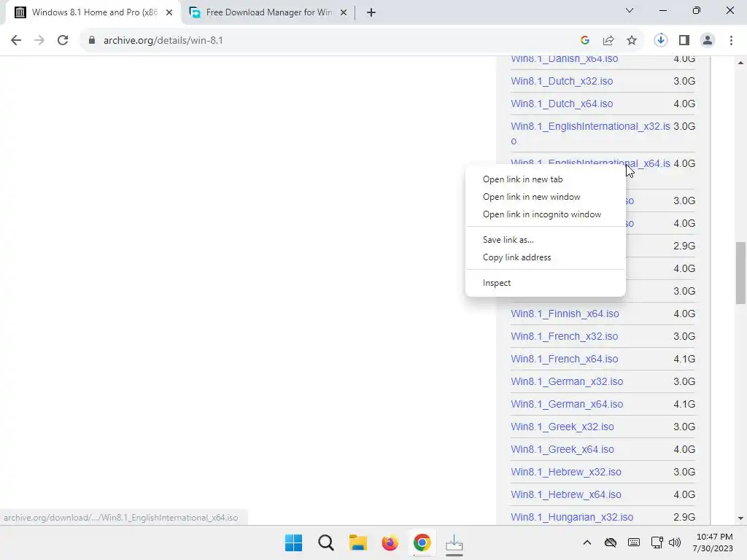Choose Open link in new tab
The width and height of the screenshot is (747, 560).
click(522, 179)
